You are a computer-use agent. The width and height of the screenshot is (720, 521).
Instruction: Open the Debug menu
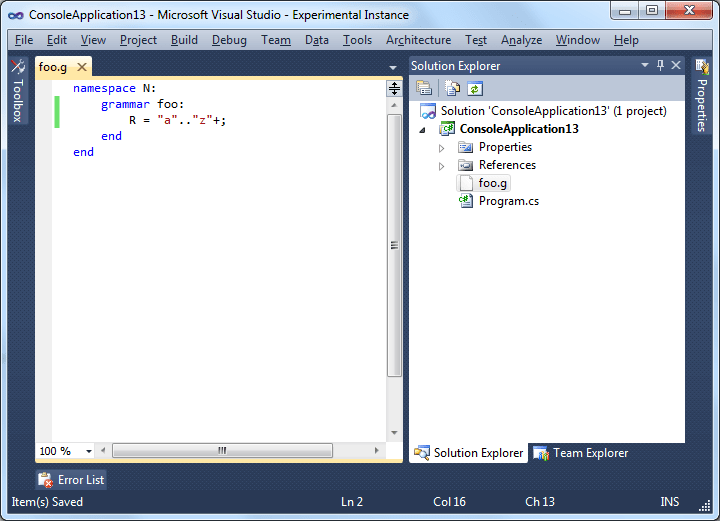[x=229, y=40]
